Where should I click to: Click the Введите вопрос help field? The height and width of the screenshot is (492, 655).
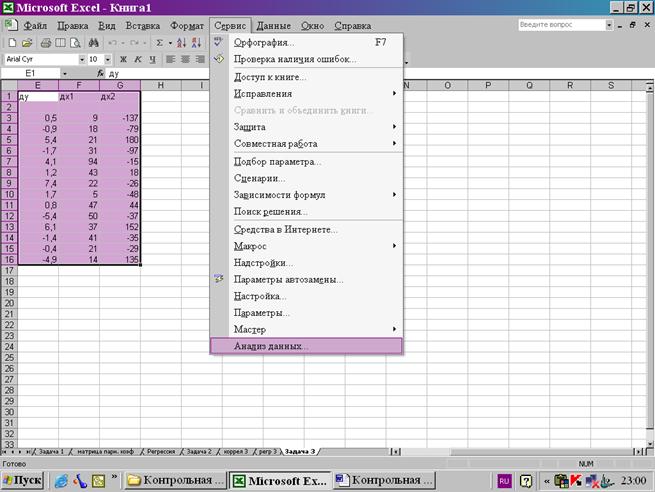(562, 25)
